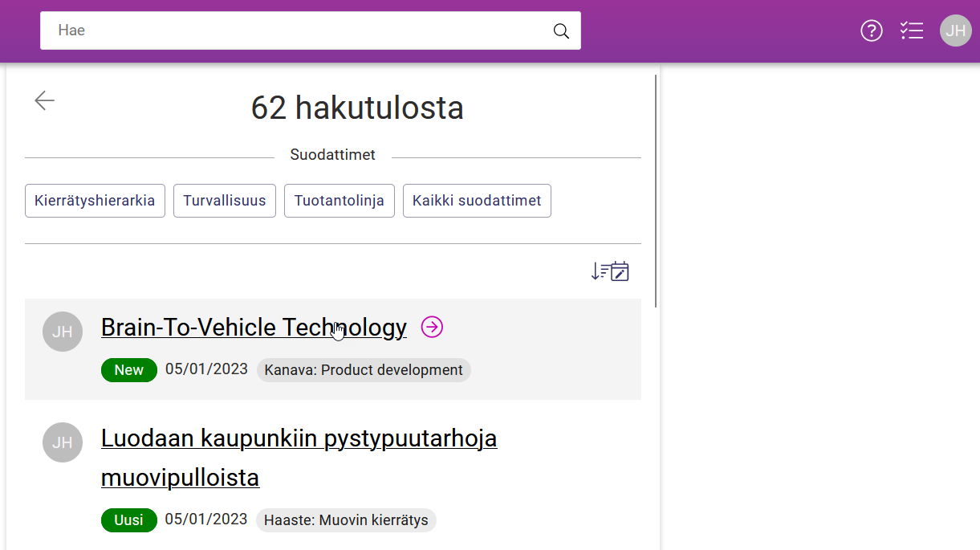Click the Haaste: Muovin kierrätys tag
Image resolution: width=980 pixels, height=550 pixels.
tap(346, 520)
